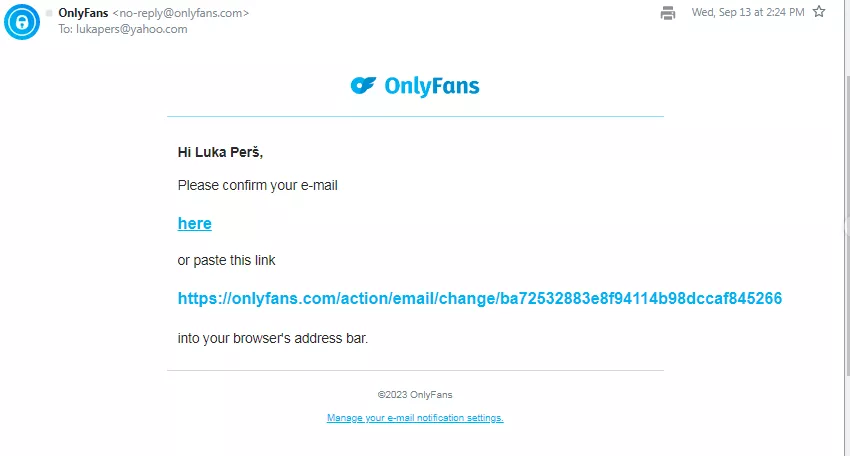Click the OnlyFans wordmark in the email header
This screenshot has height=456, width=850.
(431, 87)
